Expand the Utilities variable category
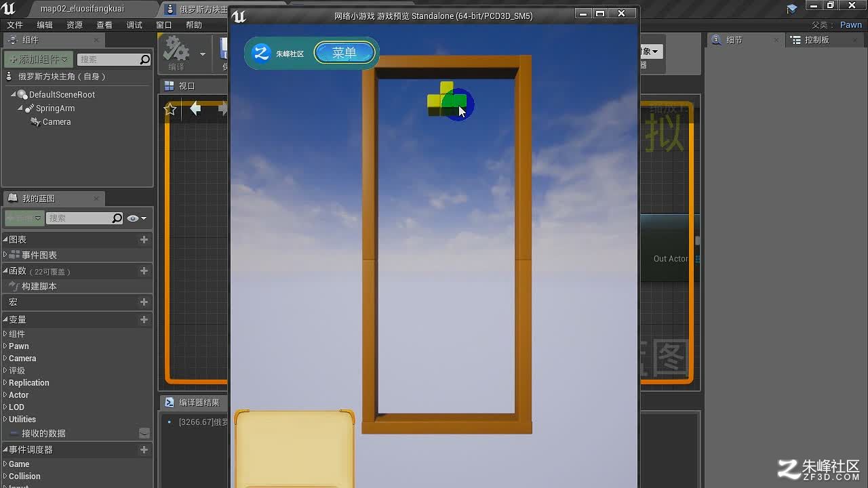 point(5,419)
